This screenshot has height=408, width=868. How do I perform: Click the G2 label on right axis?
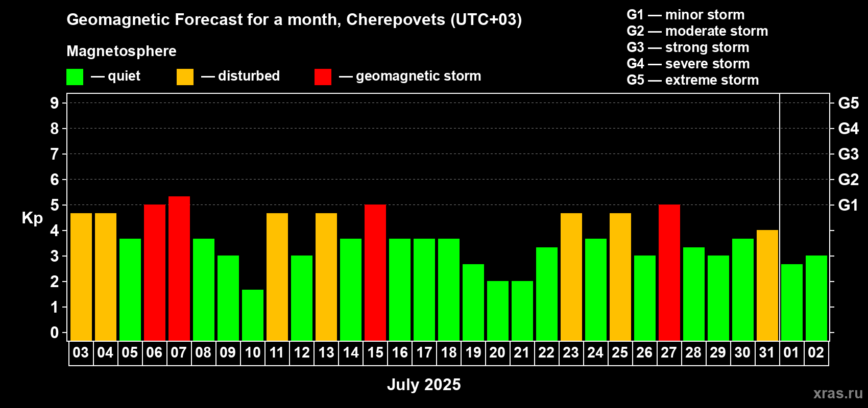(x=848, y=180)
